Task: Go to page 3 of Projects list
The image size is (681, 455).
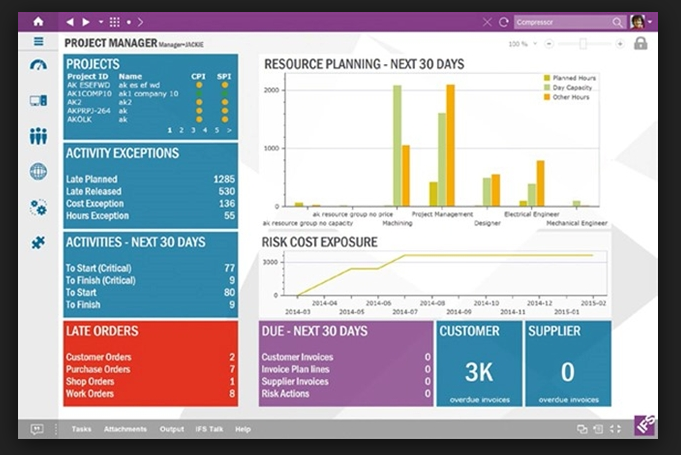Action: [194, 130]
